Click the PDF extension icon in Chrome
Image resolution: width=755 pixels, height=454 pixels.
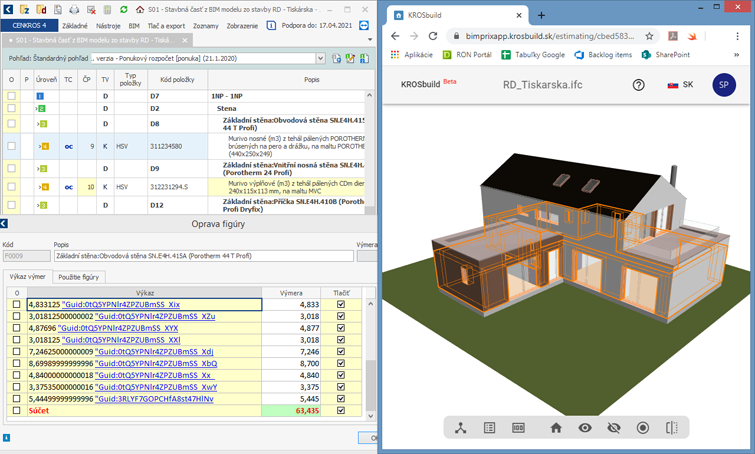tap(673, 36)
